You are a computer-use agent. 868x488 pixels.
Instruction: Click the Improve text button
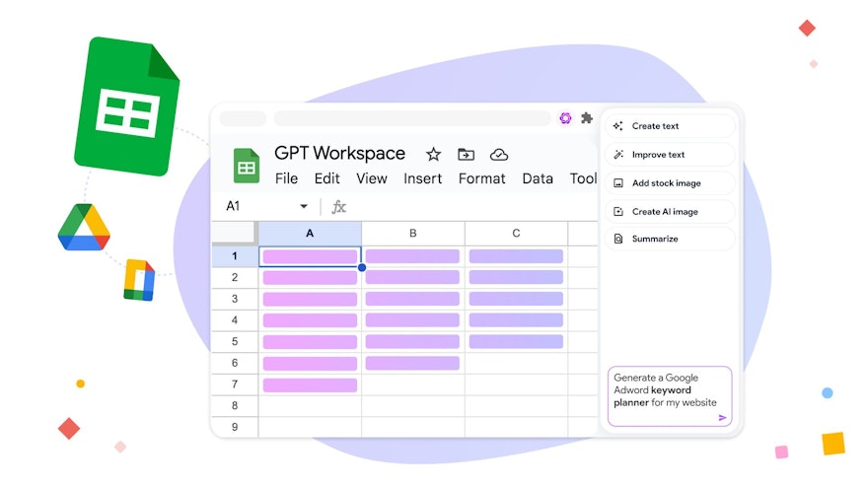670,155
